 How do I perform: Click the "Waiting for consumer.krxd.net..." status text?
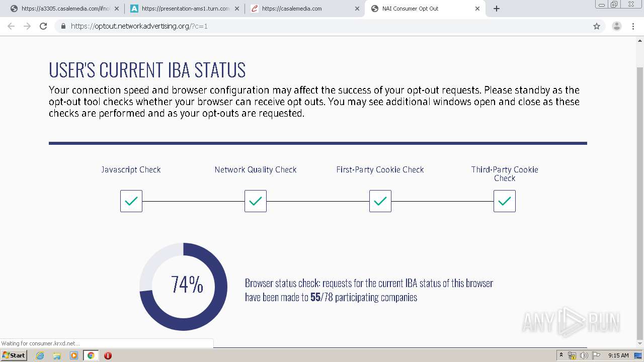click(x=40, y=343)
